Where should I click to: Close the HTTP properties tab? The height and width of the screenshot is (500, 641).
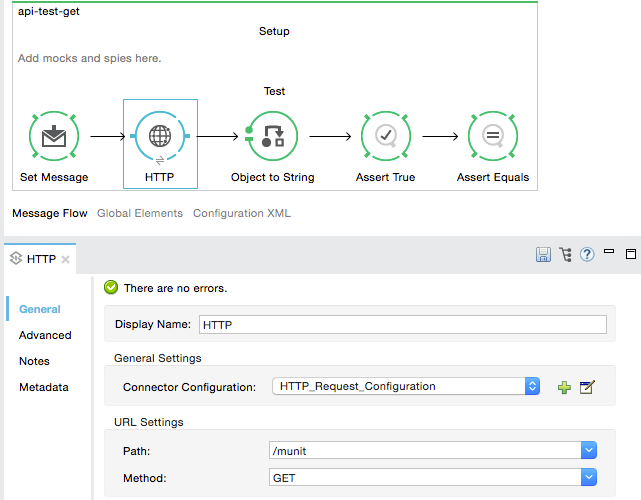coord(65,259)
